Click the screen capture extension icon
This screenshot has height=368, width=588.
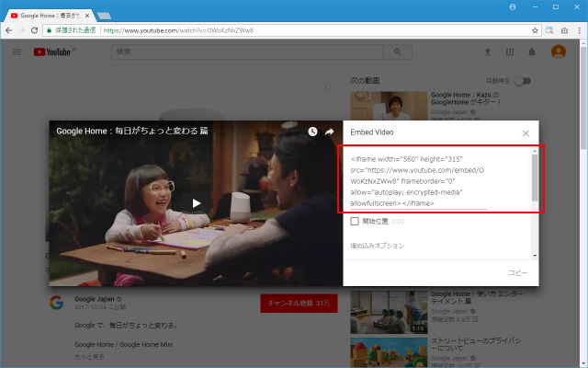tap(549, 30)
